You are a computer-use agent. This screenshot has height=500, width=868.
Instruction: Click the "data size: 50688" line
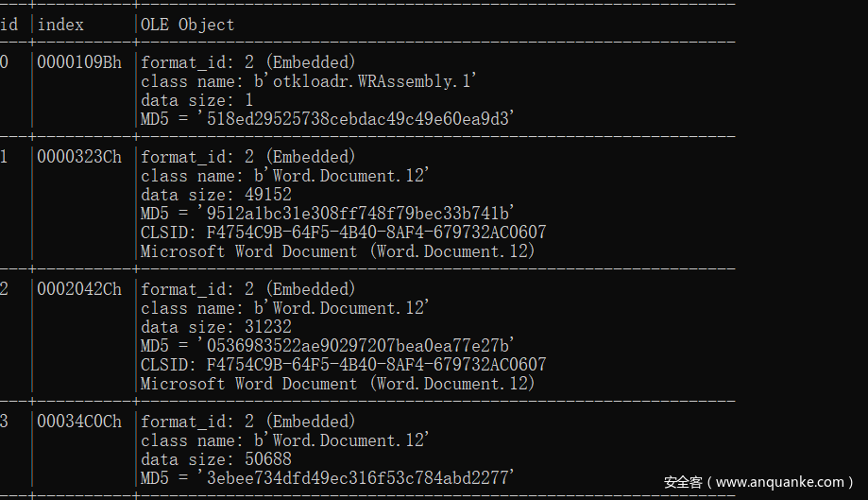(x=216, y=459)
